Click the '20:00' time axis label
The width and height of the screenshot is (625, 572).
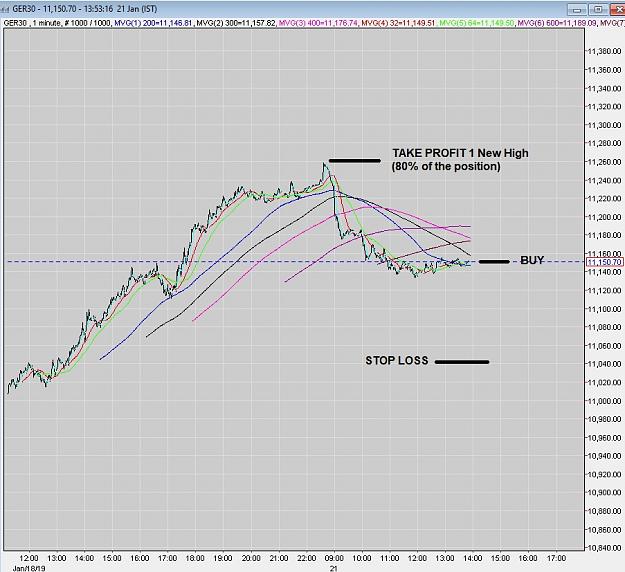click(x=251, y=558)
